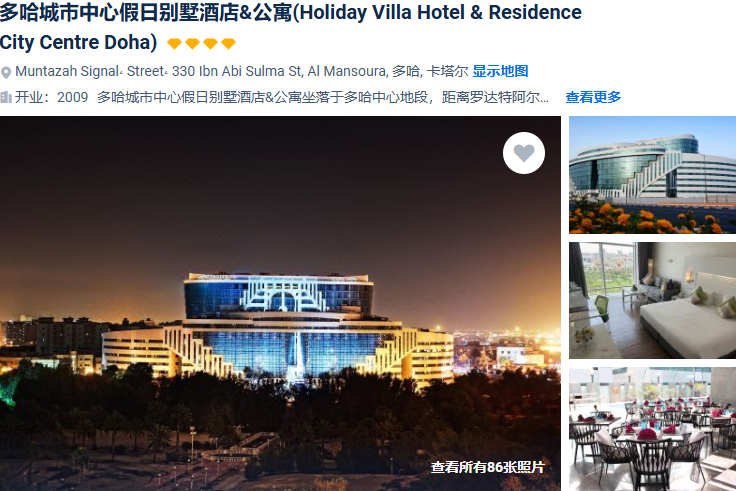Click the hotel description summary text

(x=323, y=97)
